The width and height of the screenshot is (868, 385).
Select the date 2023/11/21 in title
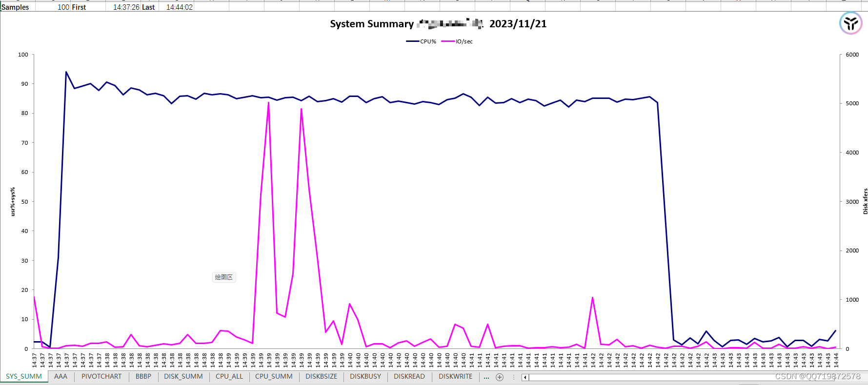518,24
